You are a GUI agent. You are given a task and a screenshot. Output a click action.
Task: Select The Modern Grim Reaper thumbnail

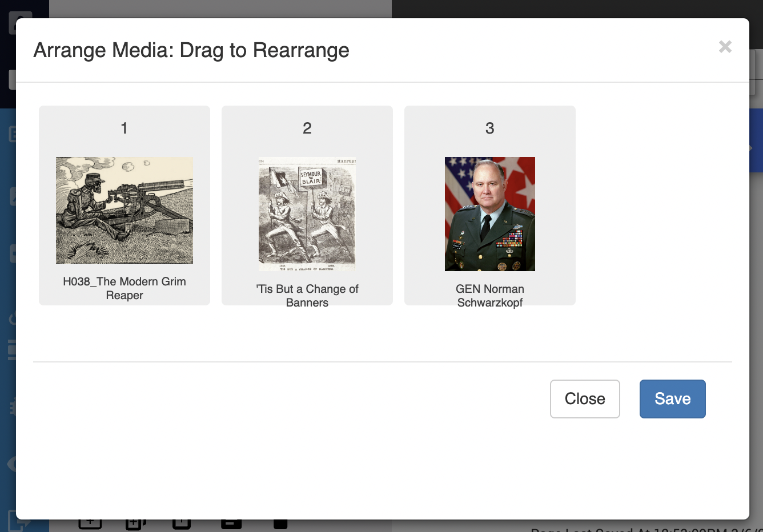click(x=125, y=210)
